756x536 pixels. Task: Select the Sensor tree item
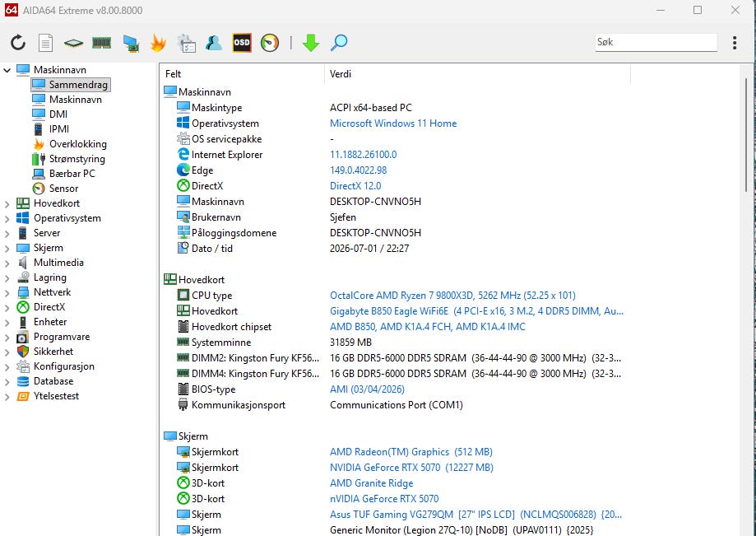63,189
